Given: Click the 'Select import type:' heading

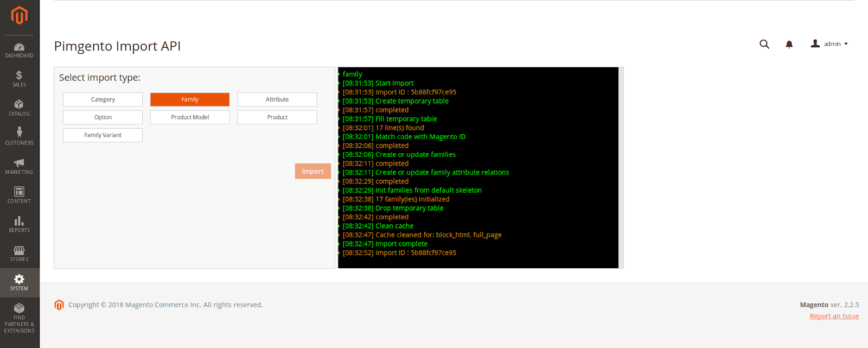Looking at the screenshot, I should click(100, 78).
